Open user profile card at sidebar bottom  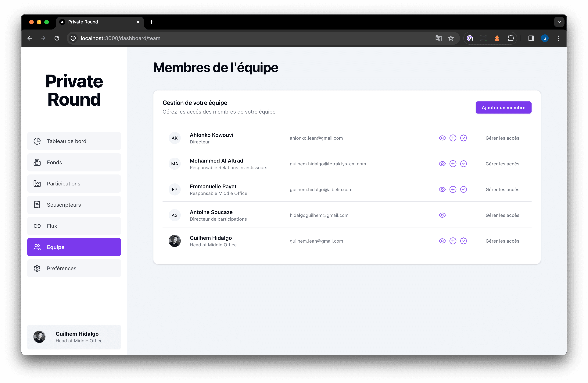tap(74, 337)
